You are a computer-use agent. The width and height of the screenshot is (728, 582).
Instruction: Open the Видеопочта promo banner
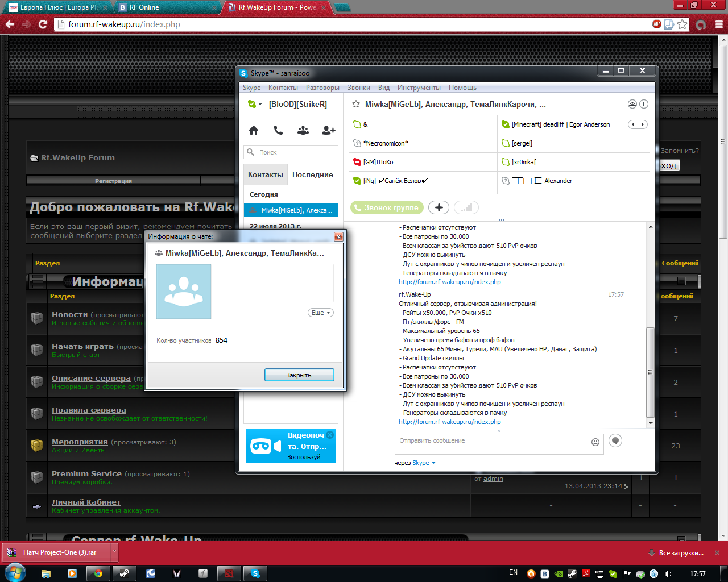291,446
